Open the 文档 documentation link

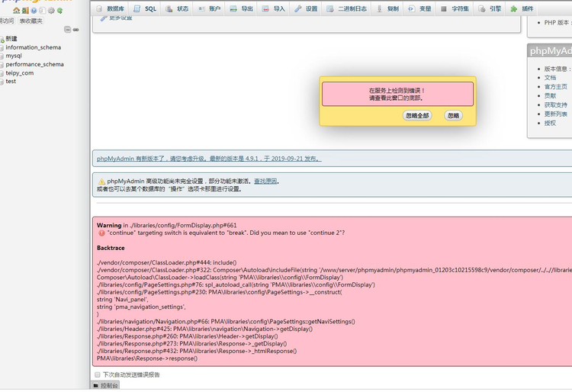pos(550,78)
